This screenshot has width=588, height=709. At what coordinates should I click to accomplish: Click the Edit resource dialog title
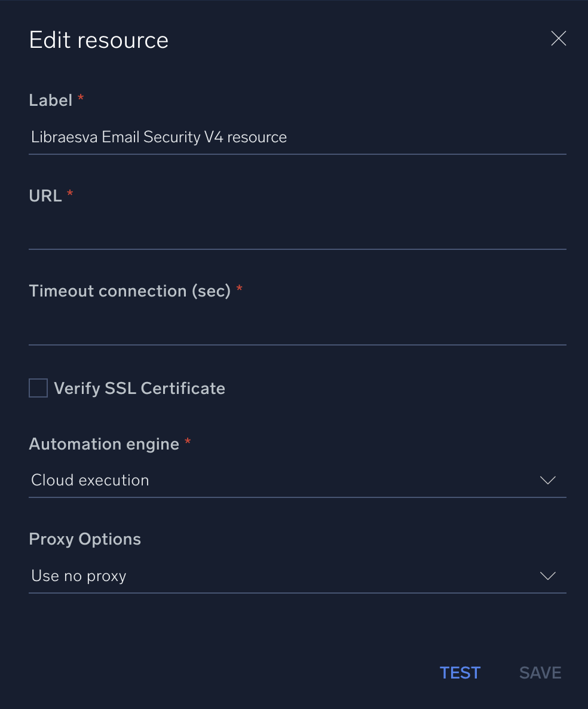[x=99, y=40]
